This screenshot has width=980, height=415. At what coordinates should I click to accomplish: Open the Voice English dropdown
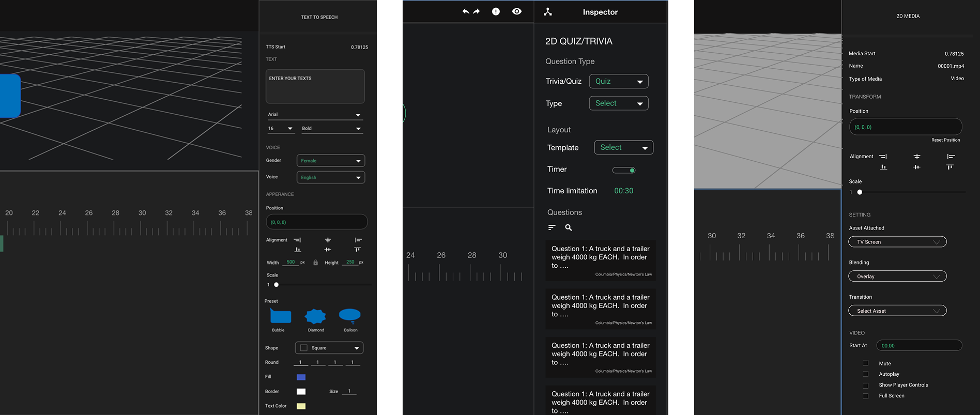[x=331, y=177]
